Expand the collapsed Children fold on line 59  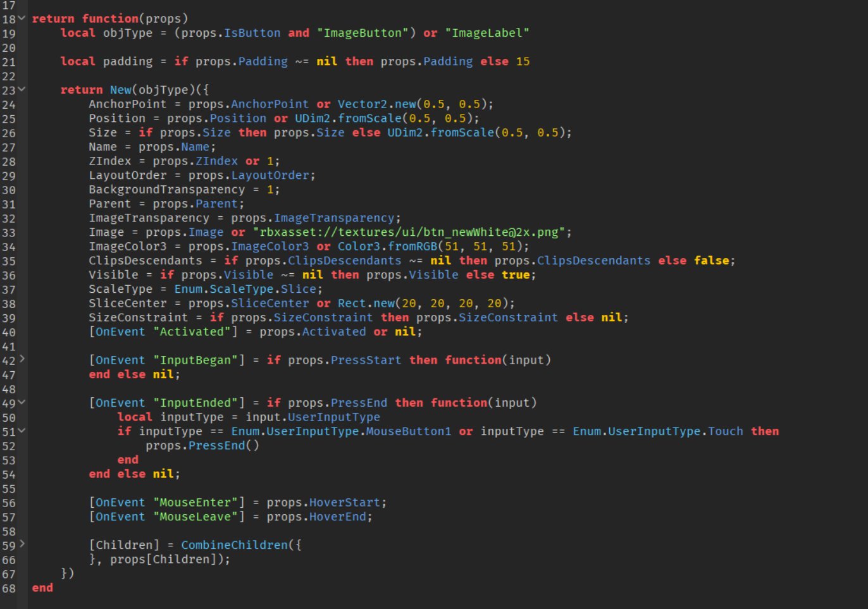point(22,544)
